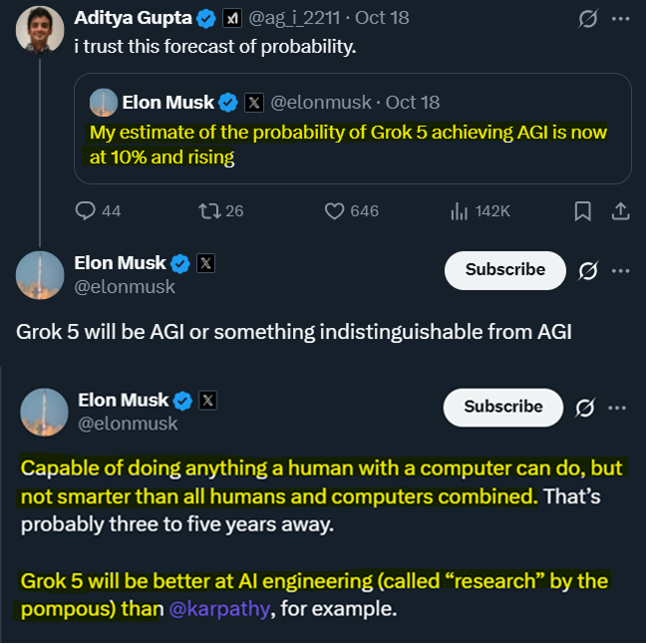Click the Grok icon on Aditya Gupta's tweet

[x=589, y=19]
